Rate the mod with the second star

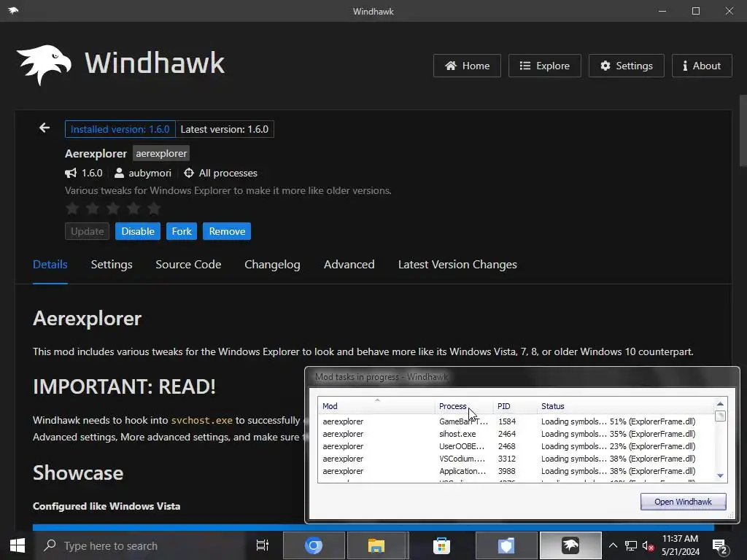point(93,208)
